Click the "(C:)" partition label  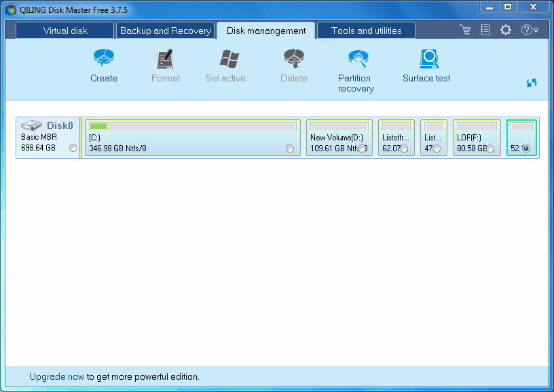click(x=94, y=138)
